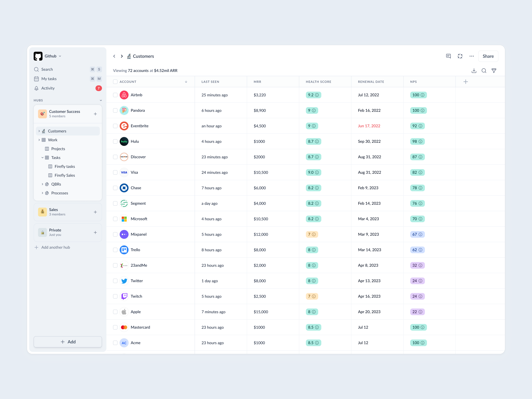
Task: Show info for Eventbrite NPS 92
Action: point(420,126)
